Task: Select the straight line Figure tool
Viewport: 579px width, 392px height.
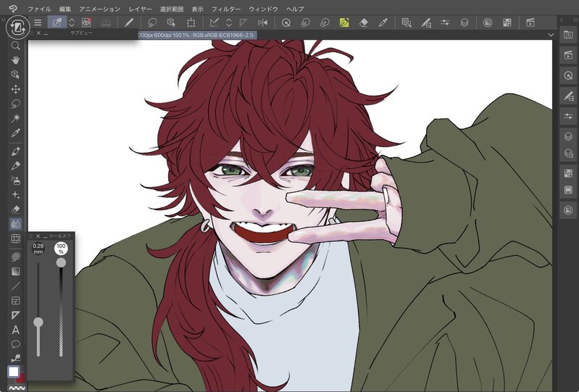Action: [x=15, y=286]
